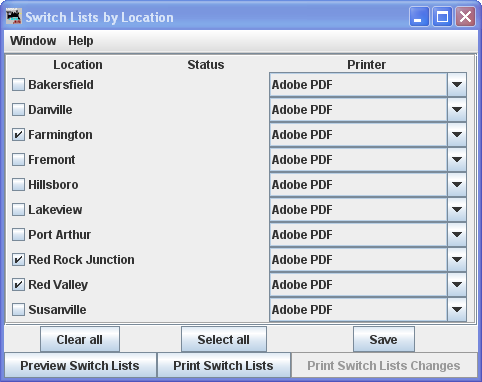Open the printer dropdown arrow for Lakeview
This screenshot has width=482, height=382.
click(x=457, y=210)
